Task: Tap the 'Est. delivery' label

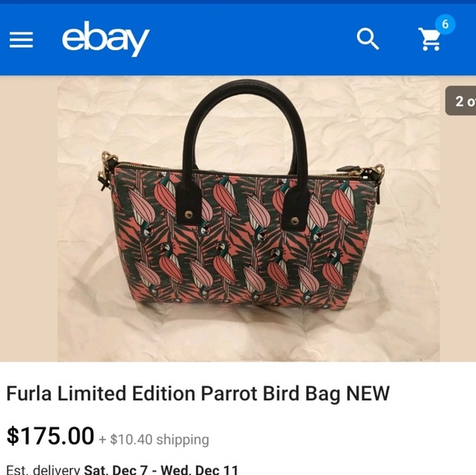Action: point(43,469)
